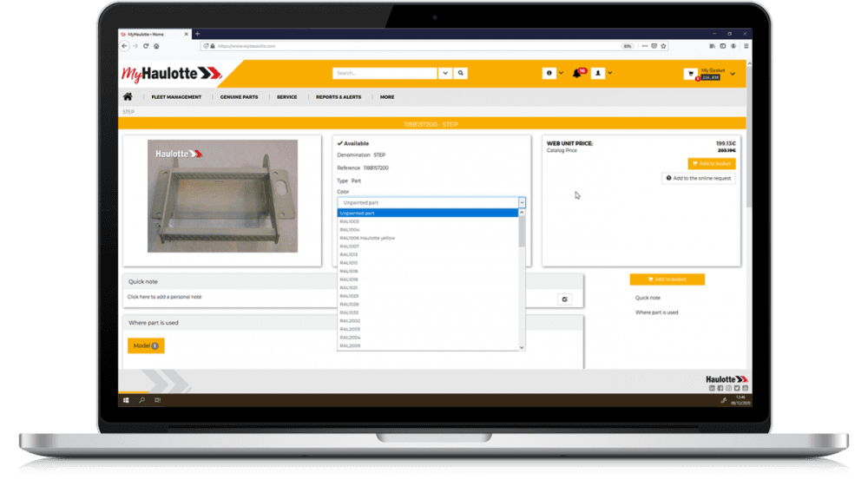Click the step part product image
The width and height of the screenshot is (868, 493).
(222, 196)
